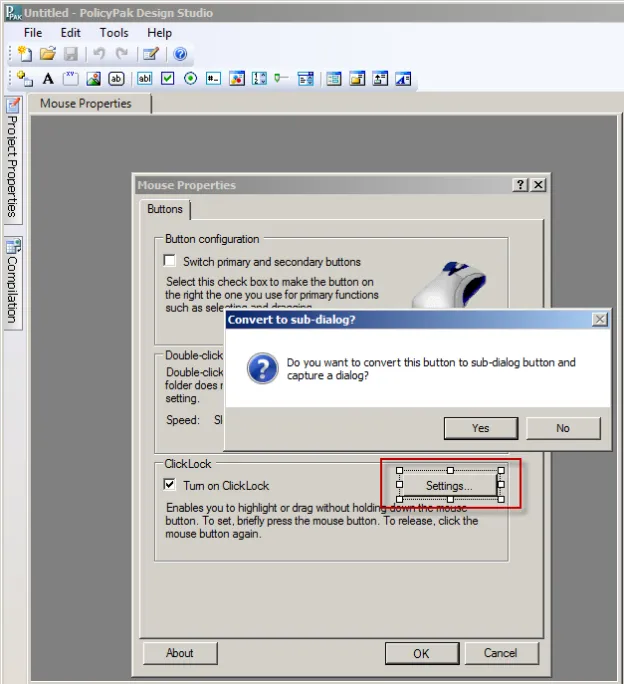This screenshot has height=684, width=624.
Task: Select the rounded 'ab' button tool
Action: tap(116, 79)
